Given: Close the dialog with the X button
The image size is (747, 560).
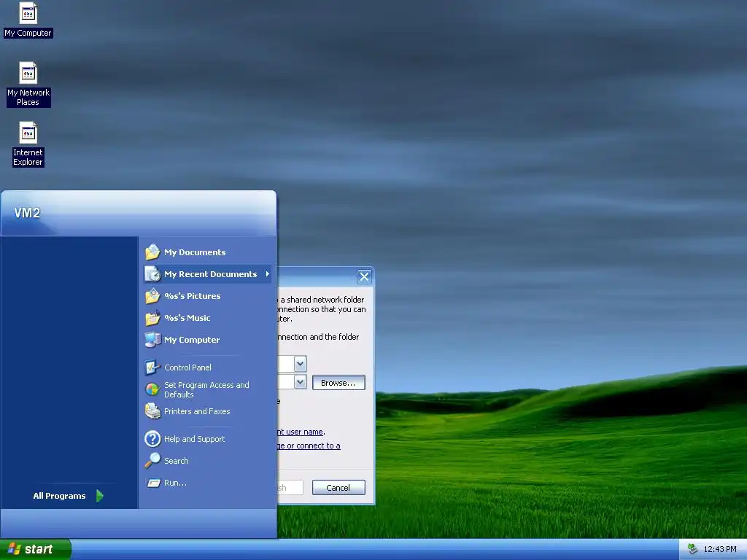Looking at the screenshot, I should pyautogui.click(x=365, y=276).
